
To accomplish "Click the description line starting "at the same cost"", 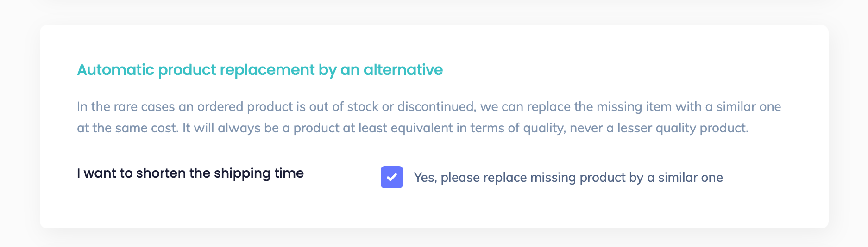I will coord(412,128).
